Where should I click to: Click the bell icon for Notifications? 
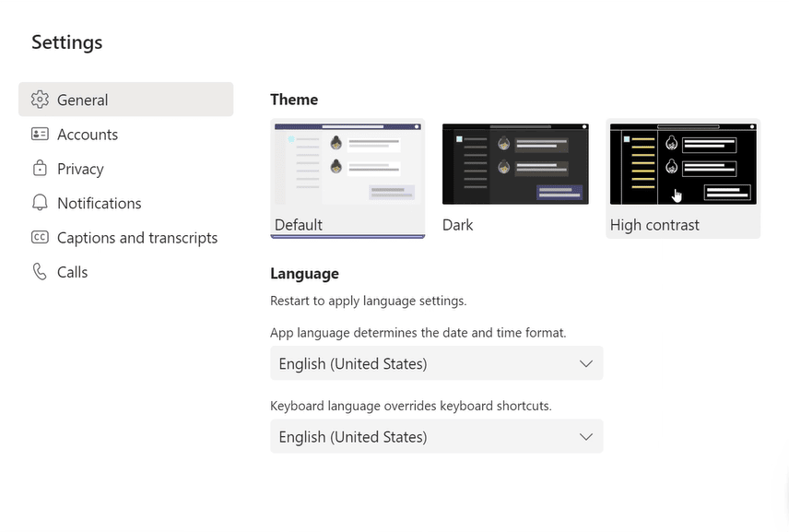pos(40,203)
